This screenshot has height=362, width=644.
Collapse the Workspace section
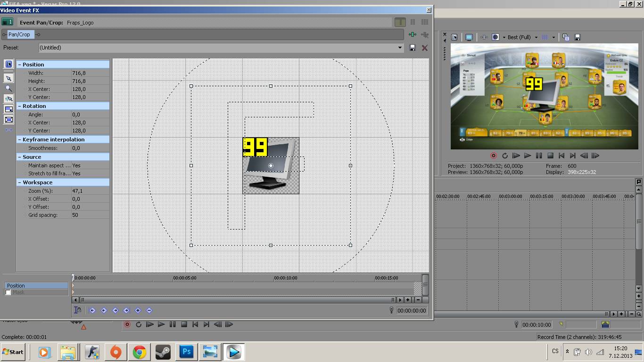click(x=19, y=182)
